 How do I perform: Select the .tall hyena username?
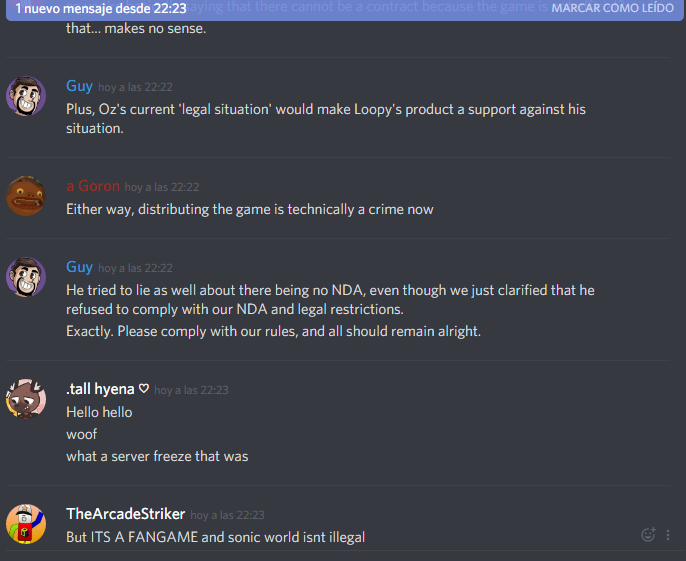[x=100, y=389]
